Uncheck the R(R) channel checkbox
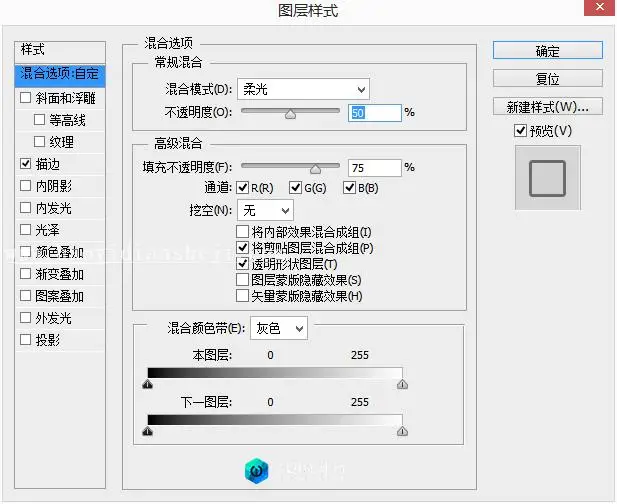 (242, 188)
